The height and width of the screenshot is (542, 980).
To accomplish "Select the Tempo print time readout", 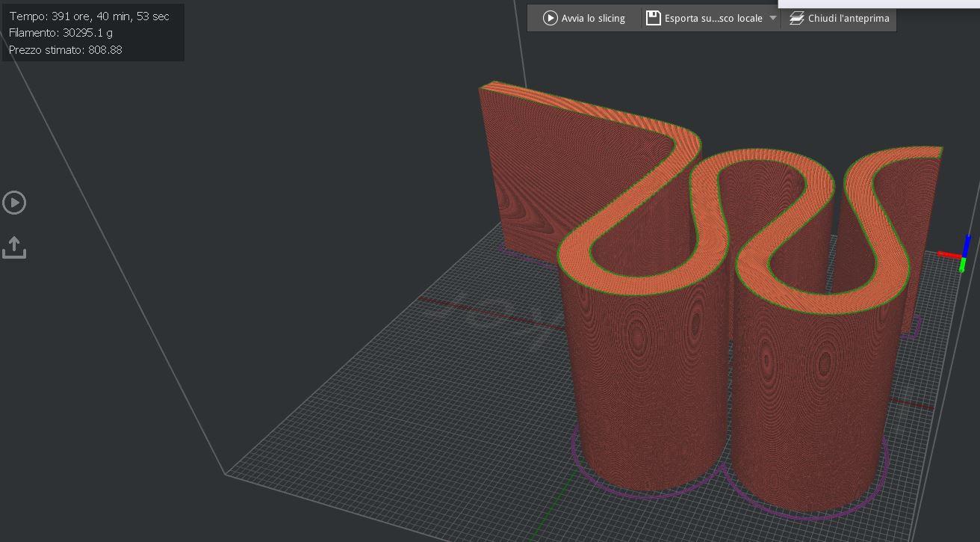I will (x=89, y=16).
